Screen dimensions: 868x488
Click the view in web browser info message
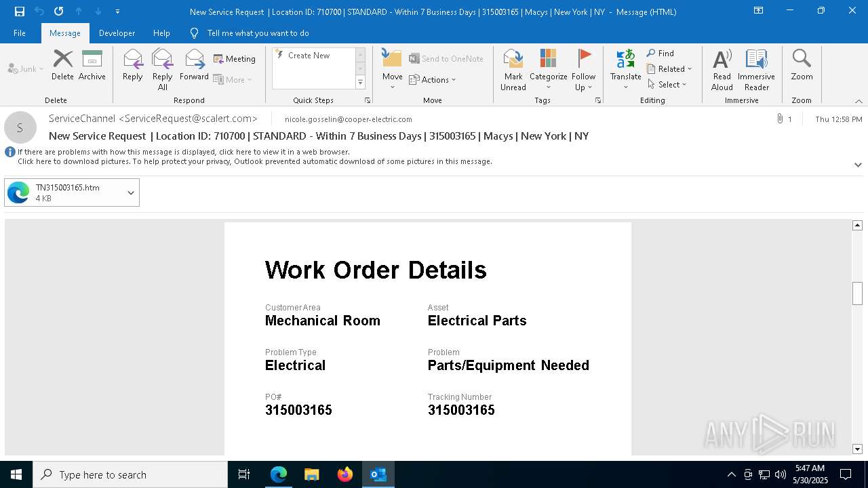[184, 152]
